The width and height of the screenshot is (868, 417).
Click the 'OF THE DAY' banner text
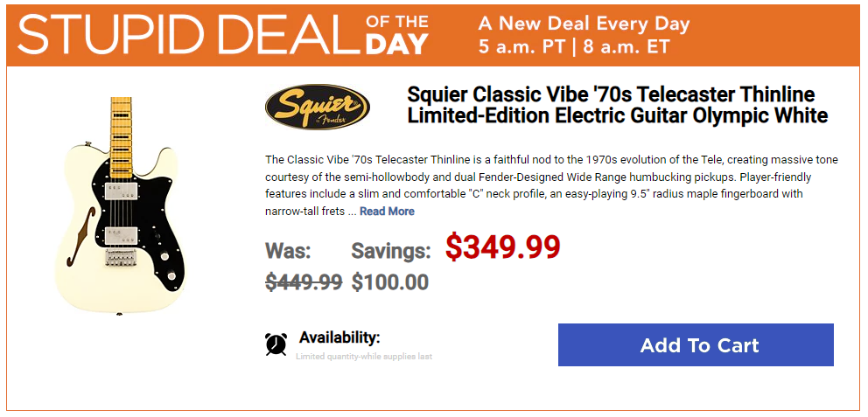(x=396, y=34)
